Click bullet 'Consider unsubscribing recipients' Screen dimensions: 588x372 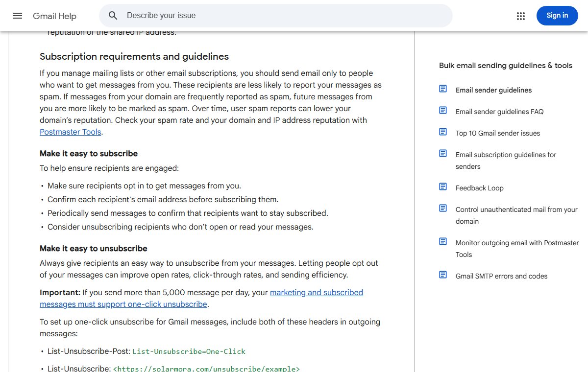point(180,227)
